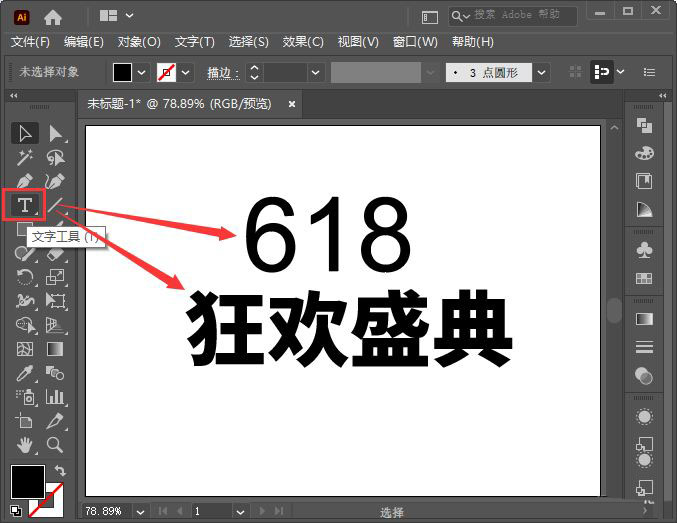The width and height of the screenshot is (677, 523).
Task: Open the zoom level 78.89% dropdown
Action: (140, 512)
